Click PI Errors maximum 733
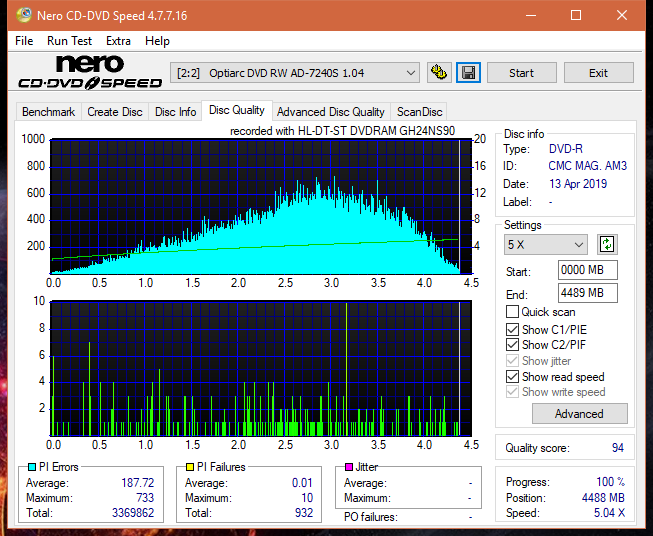 (145, 498)
